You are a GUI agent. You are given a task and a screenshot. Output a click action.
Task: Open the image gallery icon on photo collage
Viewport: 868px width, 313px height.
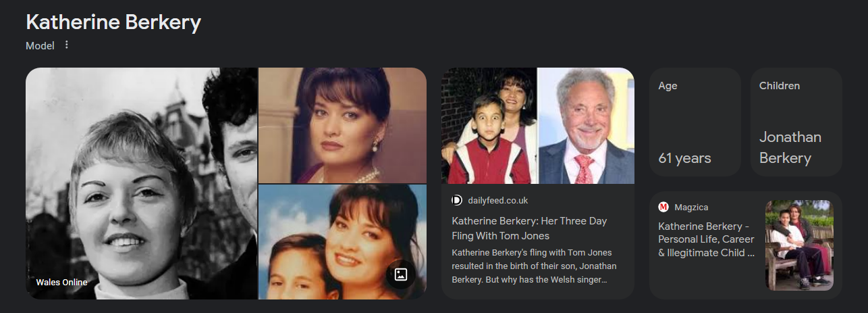point(400,274)
